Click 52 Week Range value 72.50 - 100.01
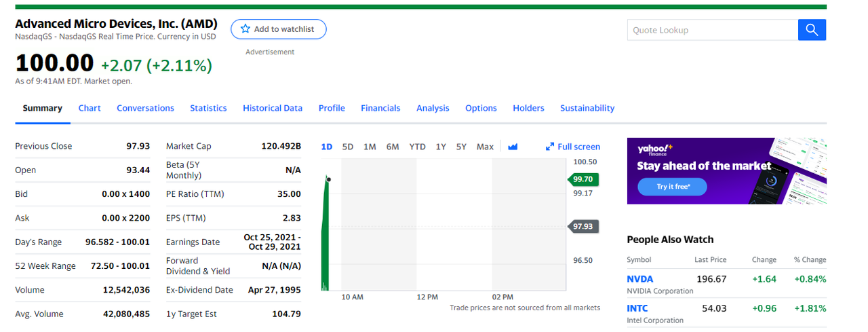Viewport: 868px width, 332px height. coord(120,266)
